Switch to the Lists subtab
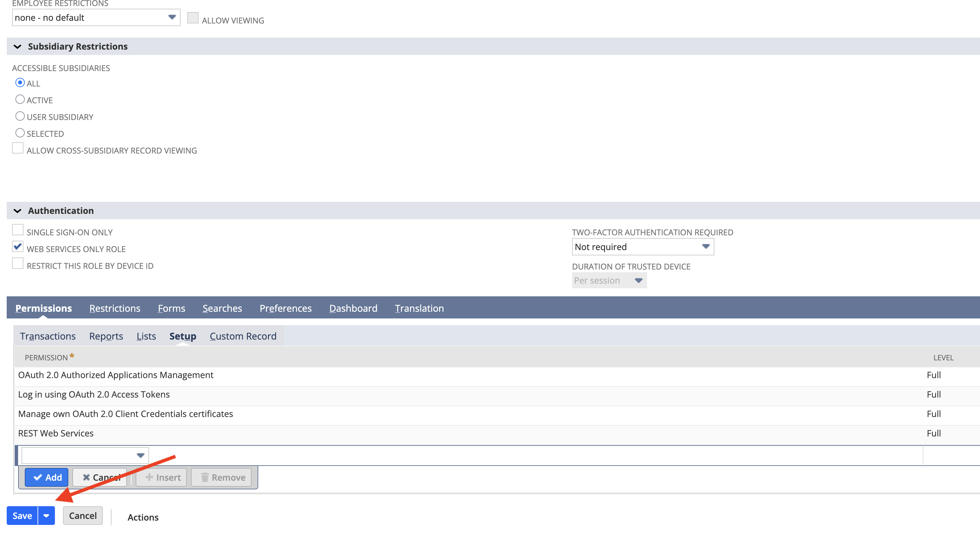Image resolution: width=980 pixels, height=537 pixels. (x=146, y=336)
